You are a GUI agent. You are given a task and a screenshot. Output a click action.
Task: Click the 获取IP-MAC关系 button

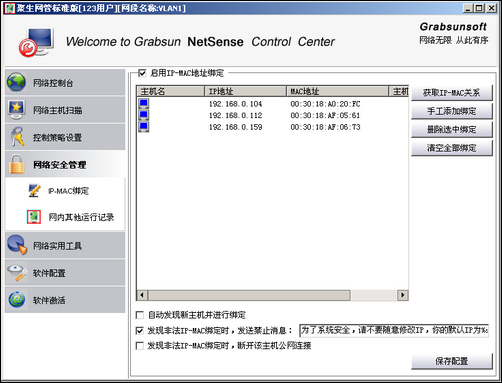coord(452,93)
